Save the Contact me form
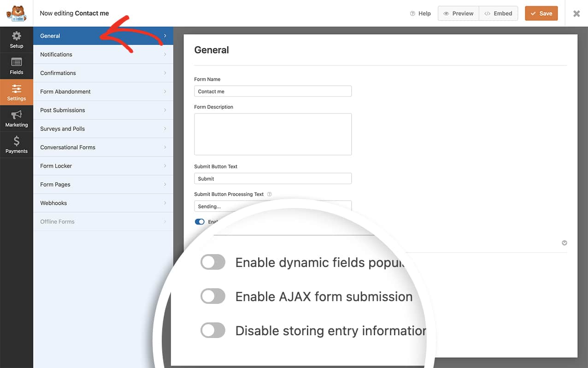The height and width of the screenshot is (368, 588). tap(541, 13)
